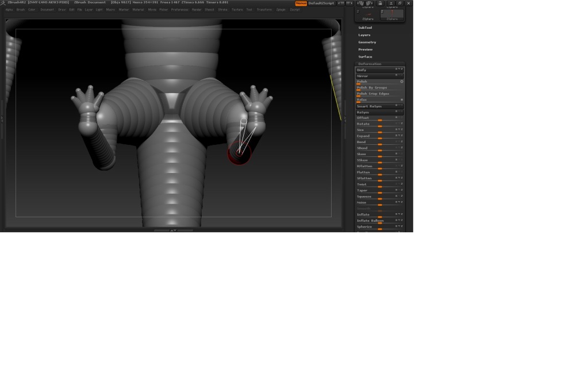Open the Transform menu
Image resolution: width=588 pixels, height=392 pixels.
coord(264,10)
